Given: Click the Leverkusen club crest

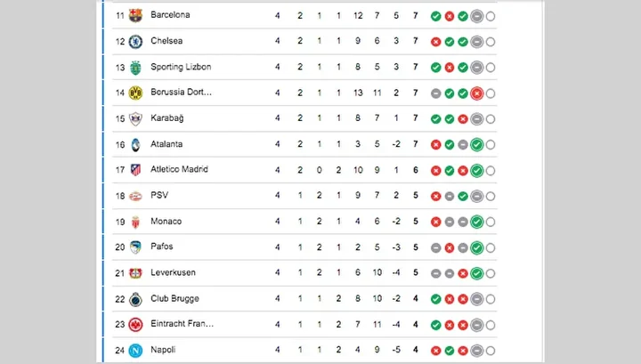Looking at the screenshot, I should (135, 273).
